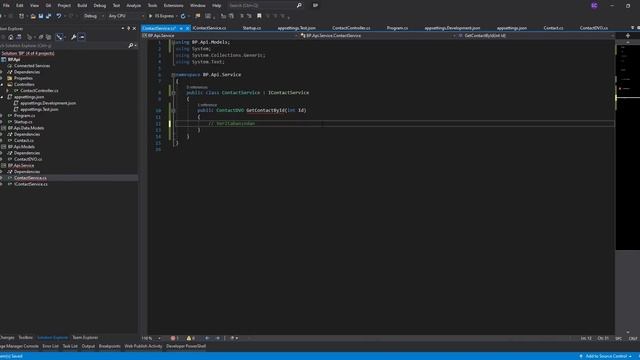
Task: Select IContactService.cs in Solution Explorer
Action: (x=31, y=184)
